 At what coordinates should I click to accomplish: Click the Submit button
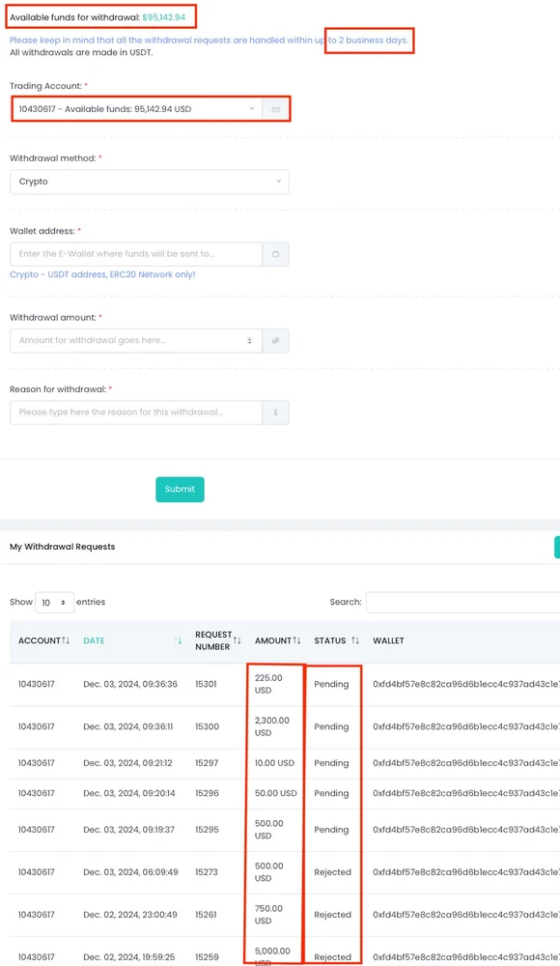click(180, 489)
